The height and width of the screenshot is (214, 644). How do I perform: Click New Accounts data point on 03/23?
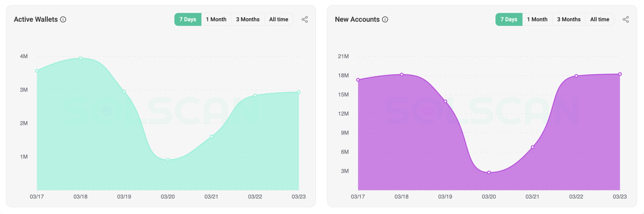pos(620,74)
